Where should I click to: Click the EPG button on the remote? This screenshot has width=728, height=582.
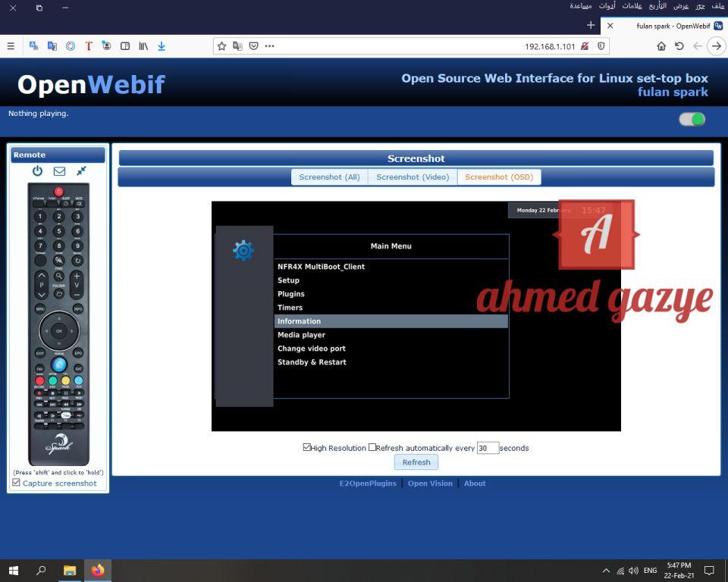tap(78, 352)
